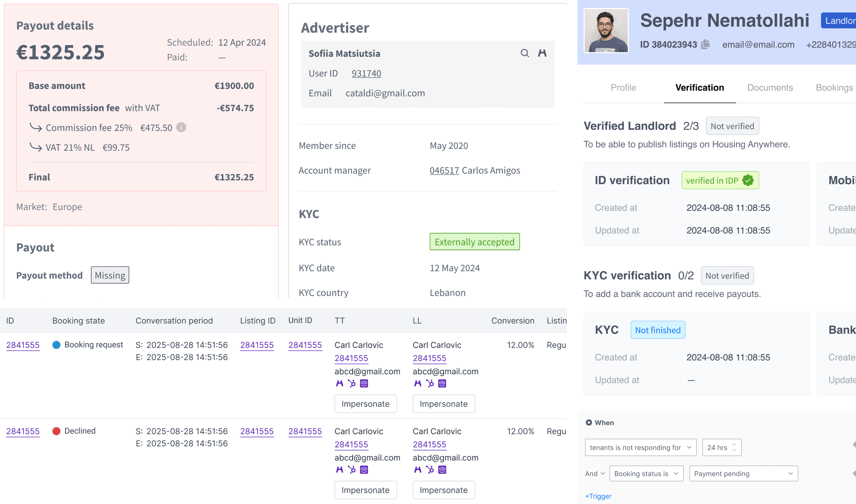Expand the 'Booking status is' dropdown
This screenshot has height=504, width=856.
646,473
